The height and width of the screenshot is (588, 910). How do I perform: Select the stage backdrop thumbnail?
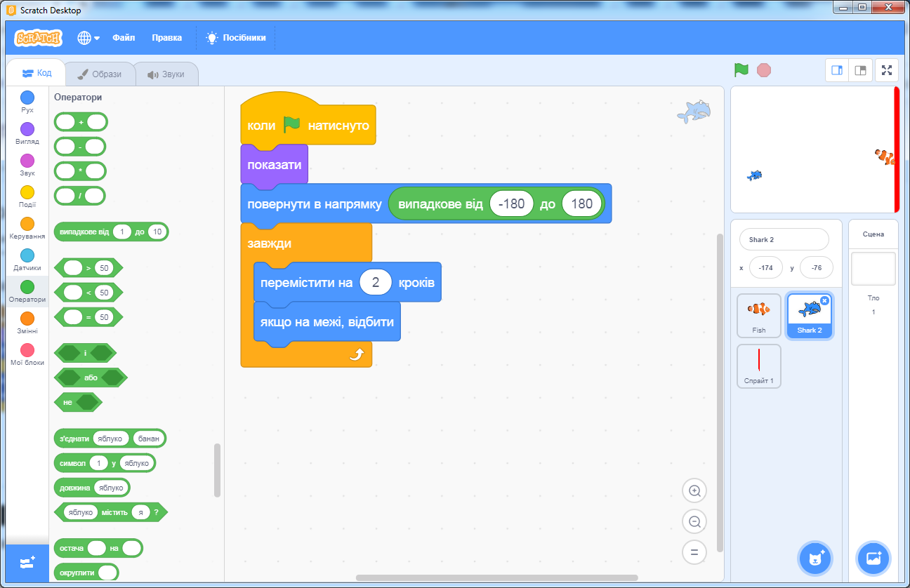[x=873, y=269]
